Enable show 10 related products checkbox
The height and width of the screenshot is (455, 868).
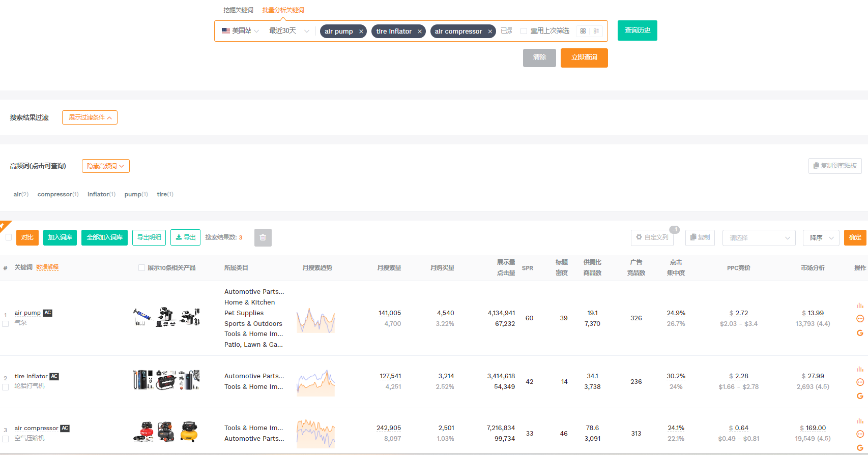click(141, 268)
